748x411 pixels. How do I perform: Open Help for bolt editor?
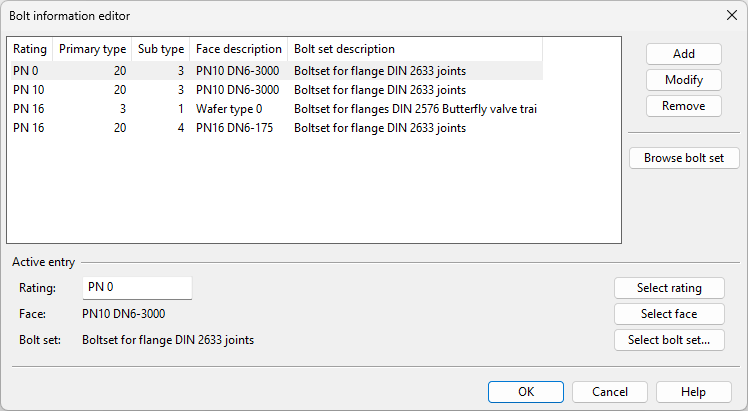coord(694,392)
